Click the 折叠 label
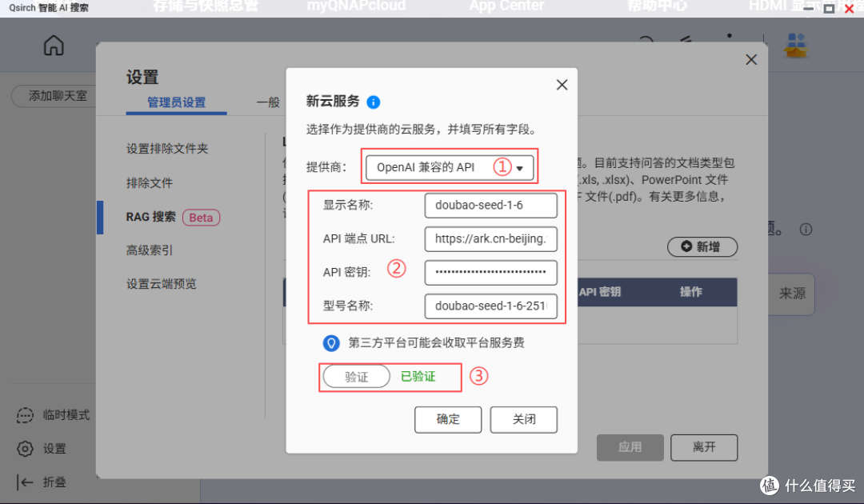 point(54,482)
